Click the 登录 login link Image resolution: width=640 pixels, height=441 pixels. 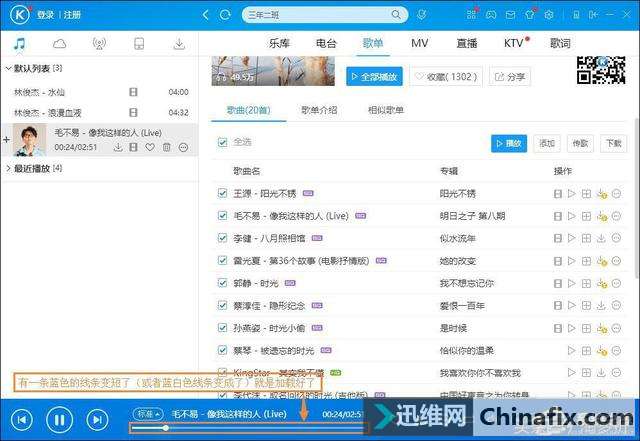(45, 15)
